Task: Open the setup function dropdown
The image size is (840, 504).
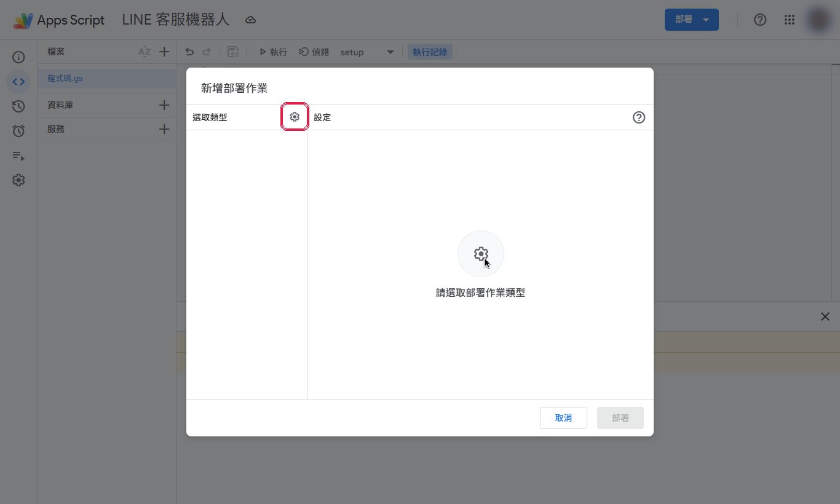Action: (x=367, y=52)
